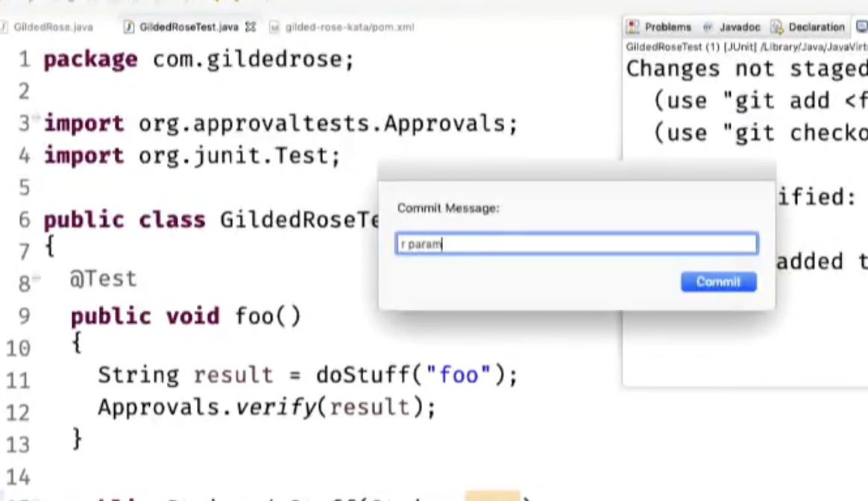Click 'String result' declaration on line 11
The height and width of the screenshot is (501, 868).
[186, 375]
